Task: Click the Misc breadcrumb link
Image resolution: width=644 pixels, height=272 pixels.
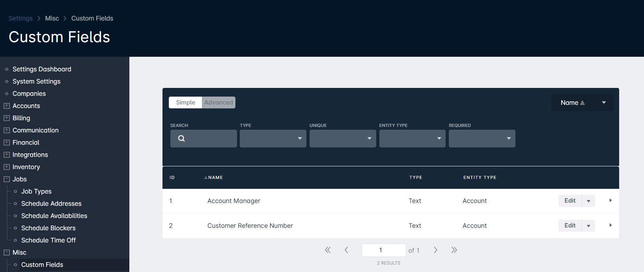Action: pyautogui.click(x=52, y=18)
